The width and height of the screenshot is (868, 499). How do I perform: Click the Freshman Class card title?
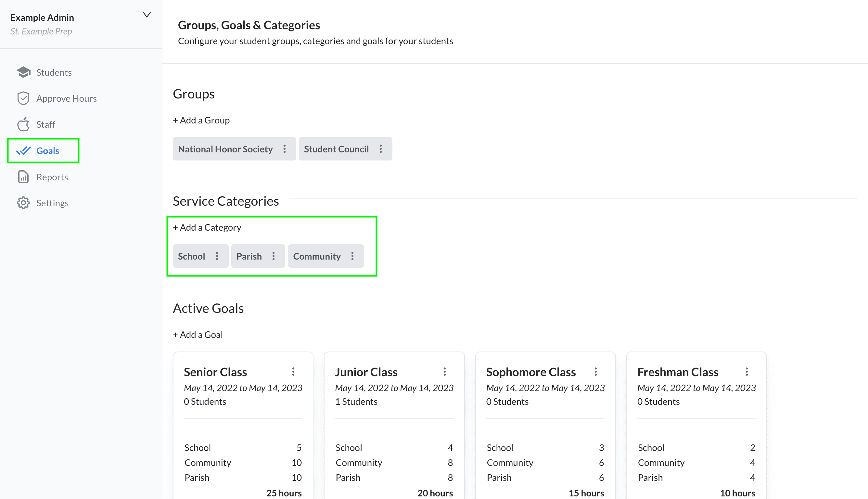pos(677,372)
